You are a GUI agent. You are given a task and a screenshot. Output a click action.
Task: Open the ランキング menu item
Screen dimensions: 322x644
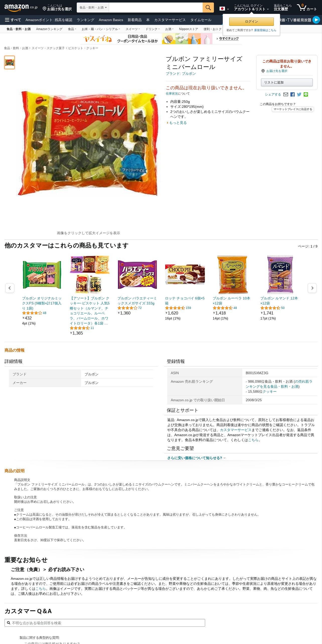point(86,20)
